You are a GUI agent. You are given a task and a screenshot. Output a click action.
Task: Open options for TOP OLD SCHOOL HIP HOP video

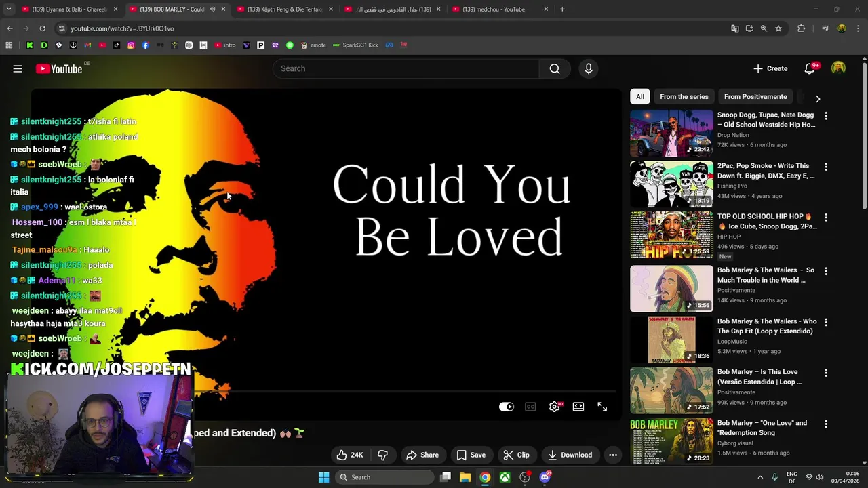(x=825, y=218)
